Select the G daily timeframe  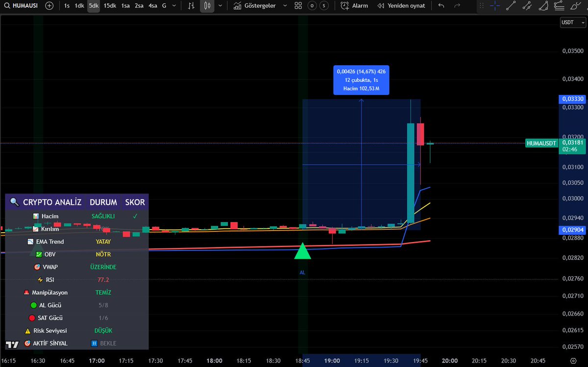tap(164, 6)
